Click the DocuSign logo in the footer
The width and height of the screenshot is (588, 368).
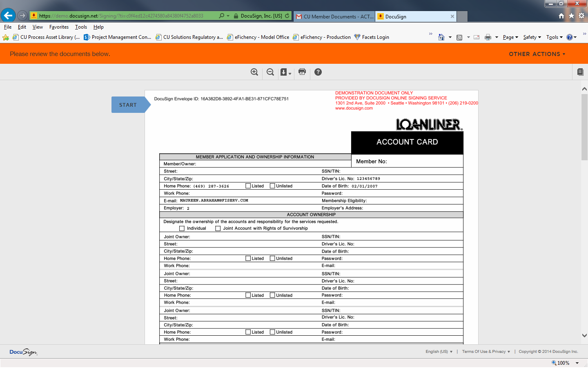[23, 352]
